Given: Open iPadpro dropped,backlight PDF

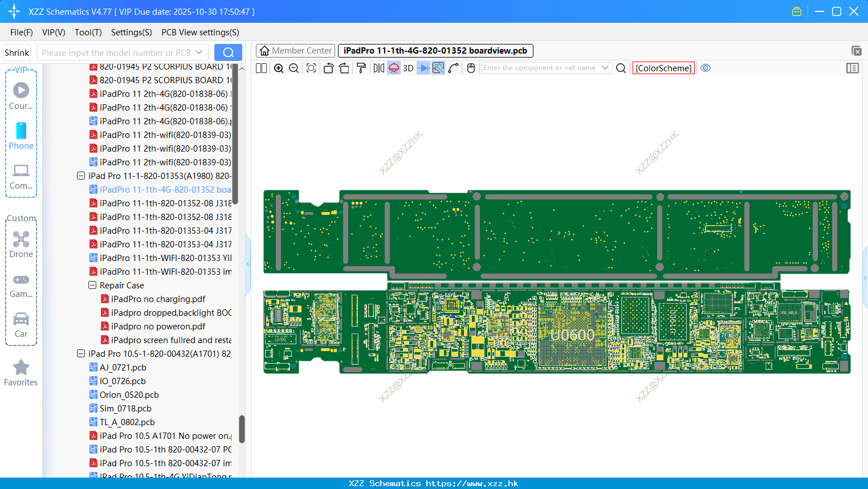Looking at the screenshot, I should coord(166,313).
